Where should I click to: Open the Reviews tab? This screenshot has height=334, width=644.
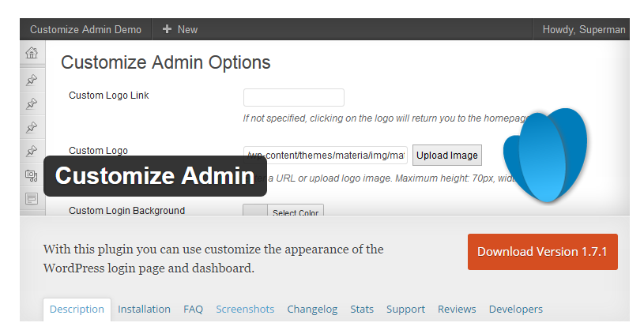[x=457, y=310]
